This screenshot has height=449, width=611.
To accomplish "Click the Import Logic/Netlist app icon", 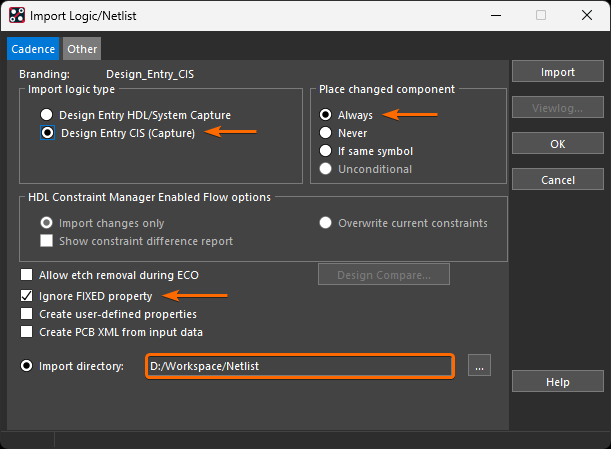I will pyautogui.click(x=16, y=15).
